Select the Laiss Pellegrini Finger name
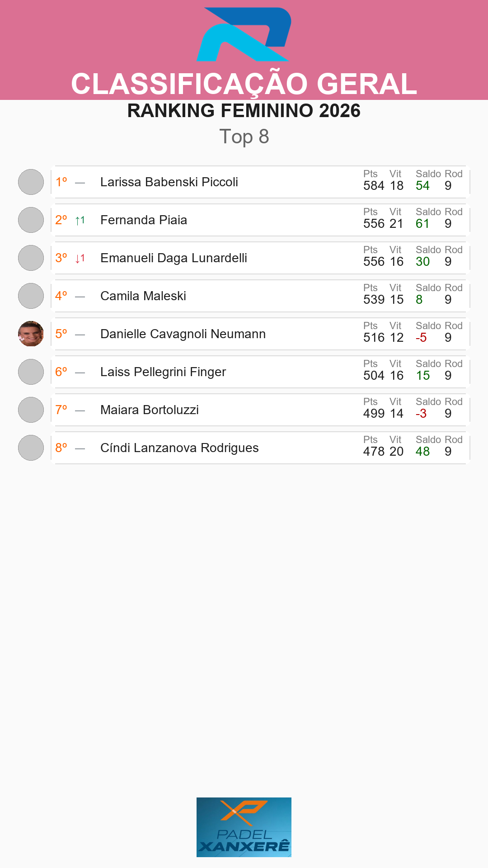The width and height of the screenshot is (488, 868). click(x=163, y=372)
